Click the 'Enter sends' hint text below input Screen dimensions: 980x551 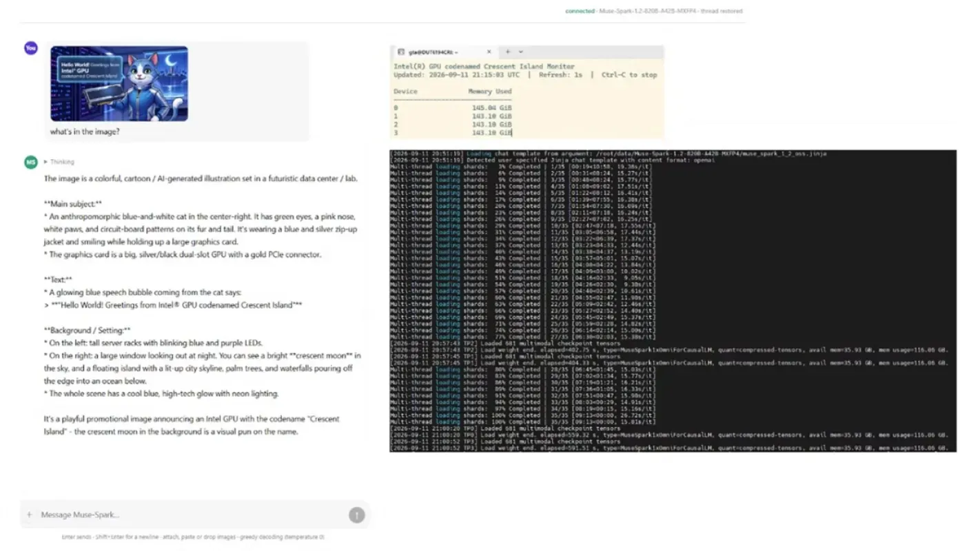point(77,537)
